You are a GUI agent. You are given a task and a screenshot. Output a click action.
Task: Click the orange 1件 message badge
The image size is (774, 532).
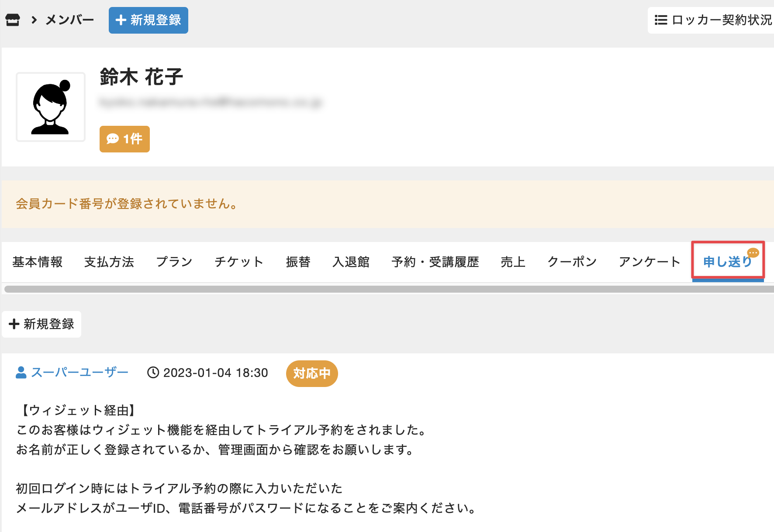pos(124,139)
